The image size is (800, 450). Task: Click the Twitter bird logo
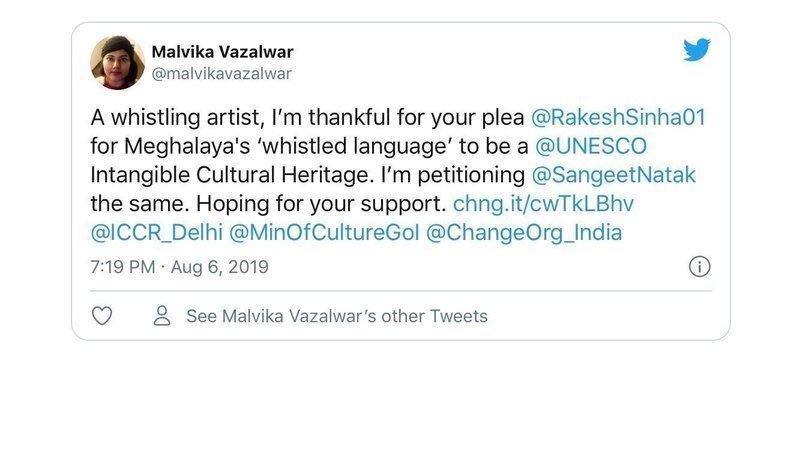coord(697,50)
